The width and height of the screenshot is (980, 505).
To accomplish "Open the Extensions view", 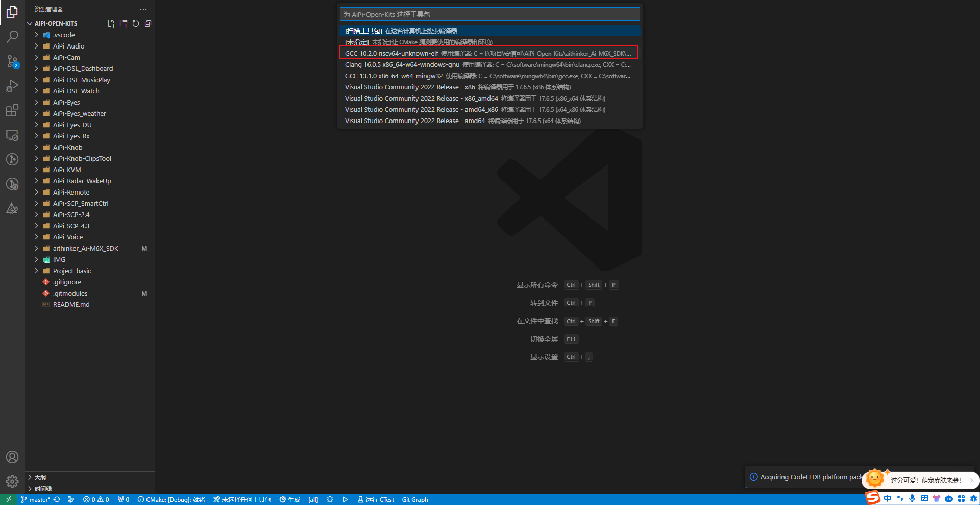I will (x=12, y=110).
